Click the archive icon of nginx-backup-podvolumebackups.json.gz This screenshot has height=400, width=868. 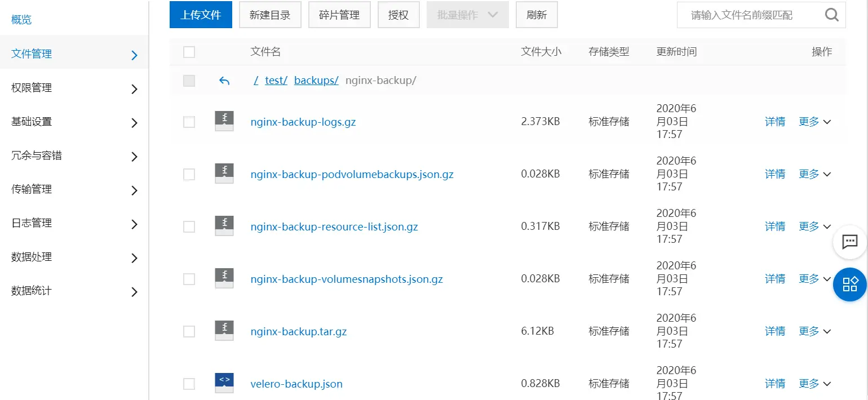(x=224, y=174)
